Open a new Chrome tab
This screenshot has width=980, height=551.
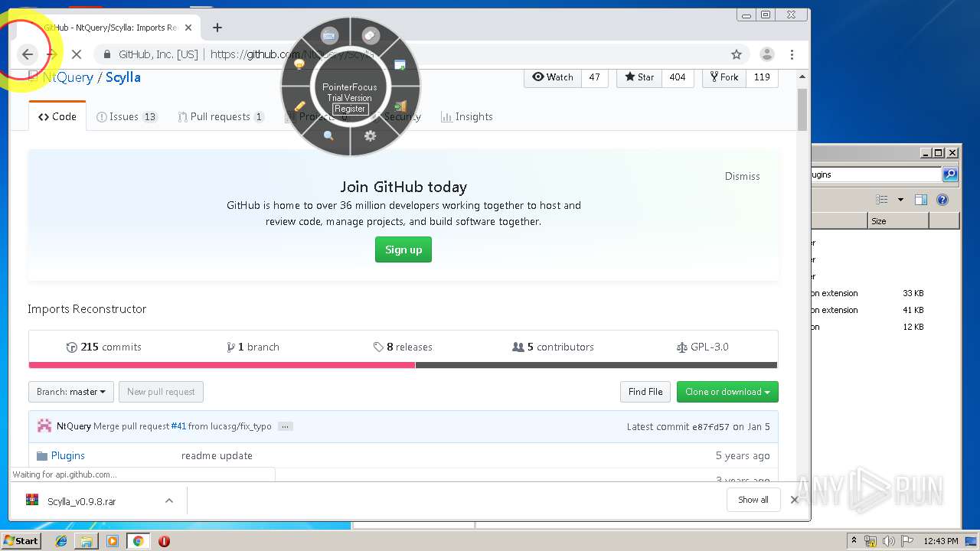click(x=217, y=28)
